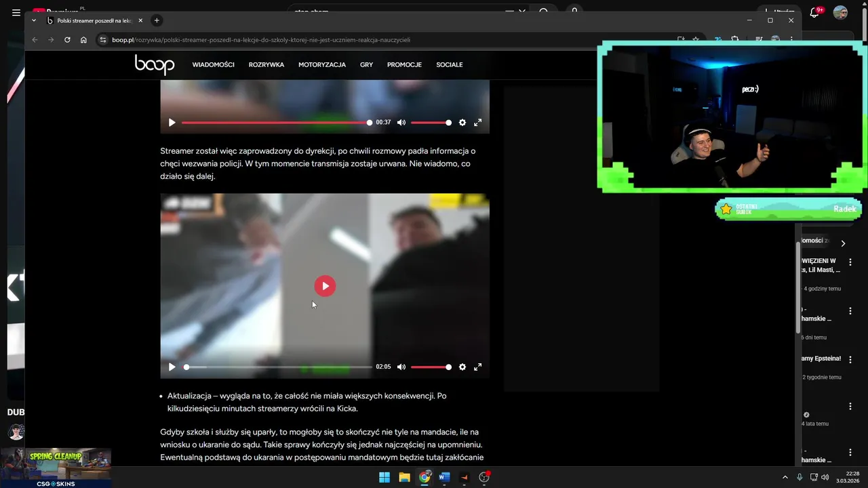Screen dimensions: 868x488
Task: Open settings gear of the second video
Action: click(x=462, y=367)
